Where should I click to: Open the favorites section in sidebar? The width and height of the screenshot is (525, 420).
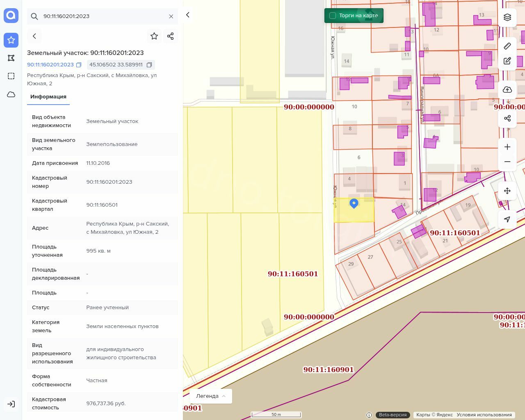point(11,40)
